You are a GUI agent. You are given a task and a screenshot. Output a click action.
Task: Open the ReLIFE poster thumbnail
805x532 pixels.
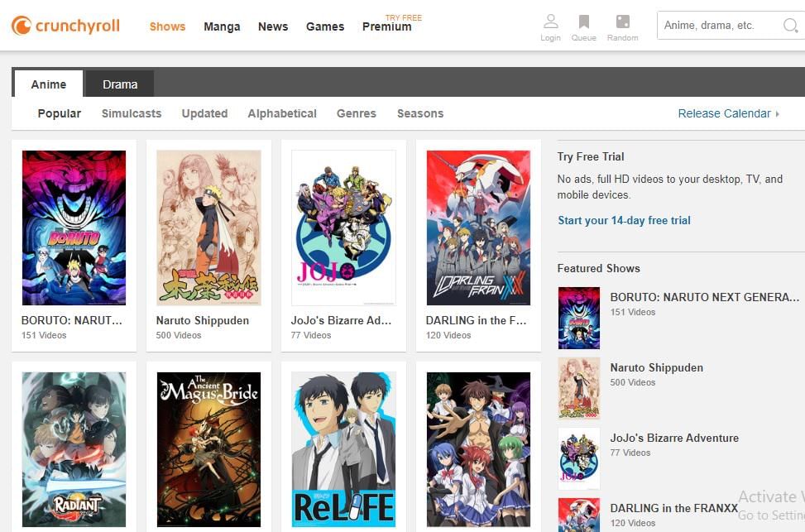pyautogui.click(x=343, y=449)
